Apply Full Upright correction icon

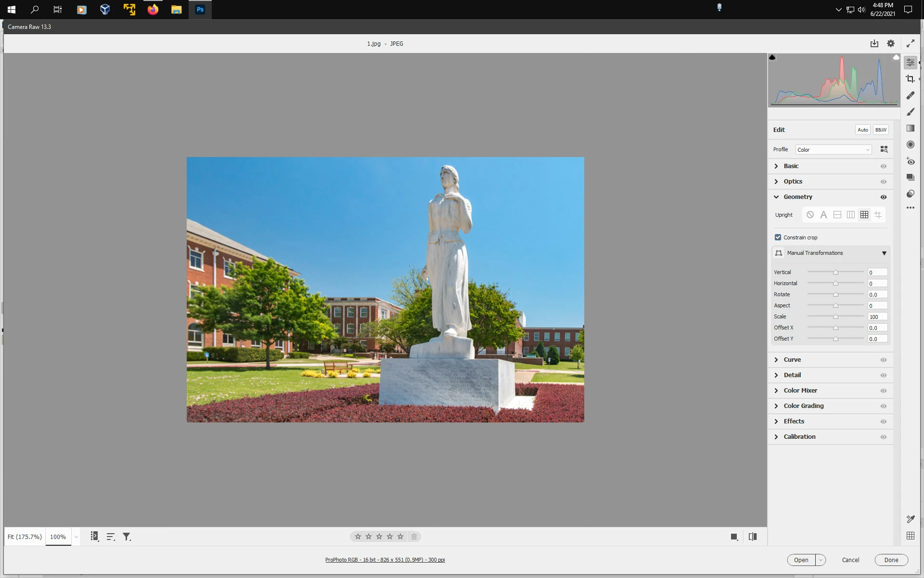(x=864, y=215)
